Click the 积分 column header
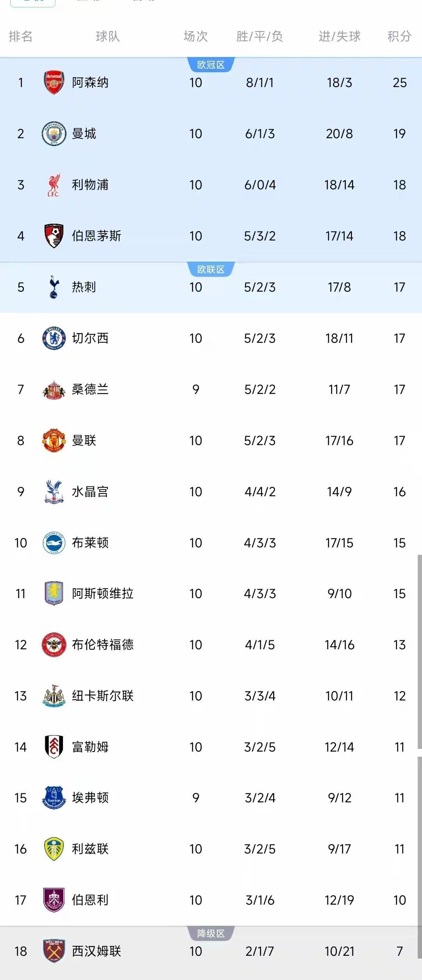The height and width of the screenshot is (980, 422). (x=399, y=36)
